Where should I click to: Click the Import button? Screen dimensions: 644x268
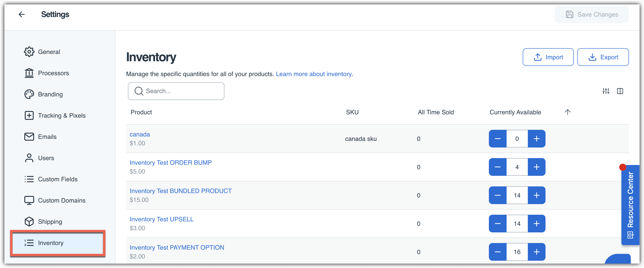[548, 57]
